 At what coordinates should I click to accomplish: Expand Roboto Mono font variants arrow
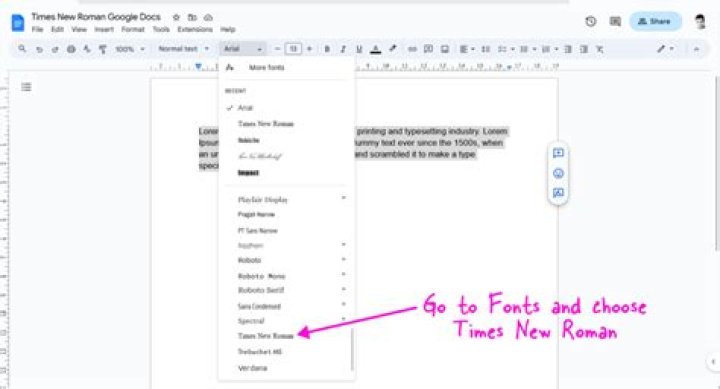[343, 274]
